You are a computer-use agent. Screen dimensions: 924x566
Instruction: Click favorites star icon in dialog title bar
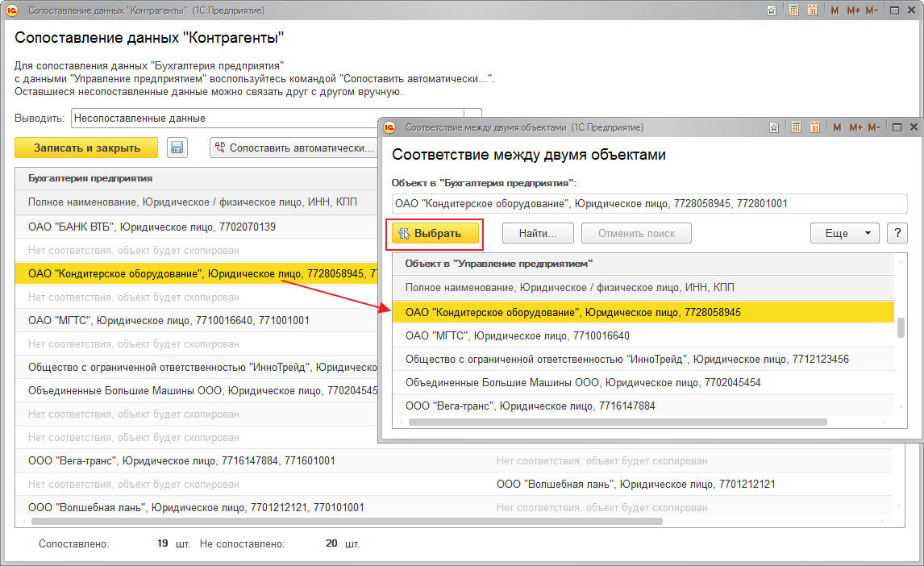(774, 127)
